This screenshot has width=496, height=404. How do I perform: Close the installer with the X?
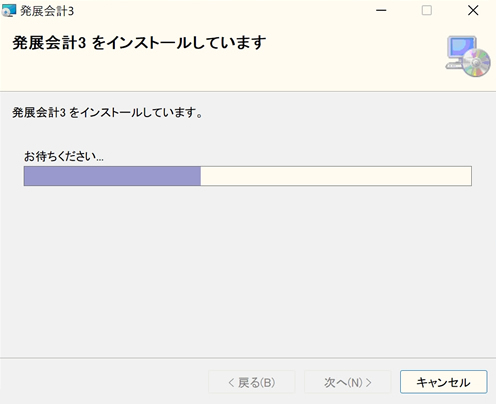(x=473, y=11)
